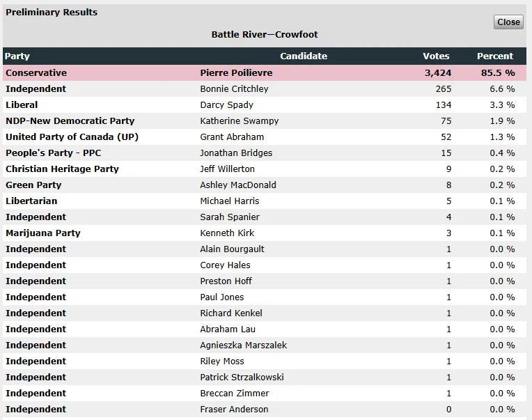Screen dimensions: 532x420
Task: Click the Marijuana Party label
Action: click(x=42, y=233)
